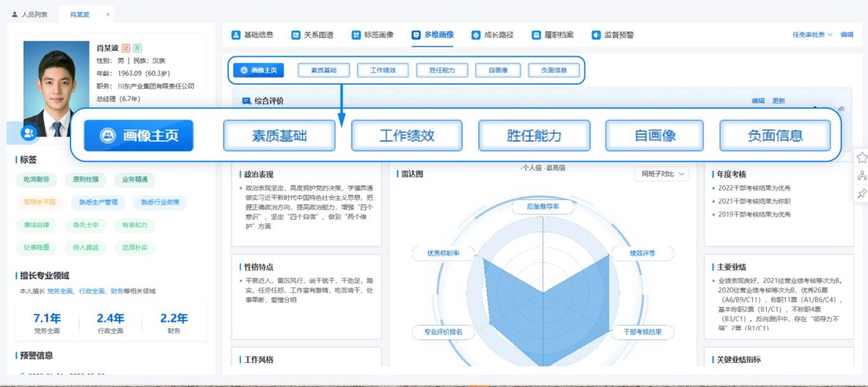This screenshot has height=387, width=868.
Task: Switch to the 履职档案 tab
Action: pyautogui.click(x=552, y=35)
